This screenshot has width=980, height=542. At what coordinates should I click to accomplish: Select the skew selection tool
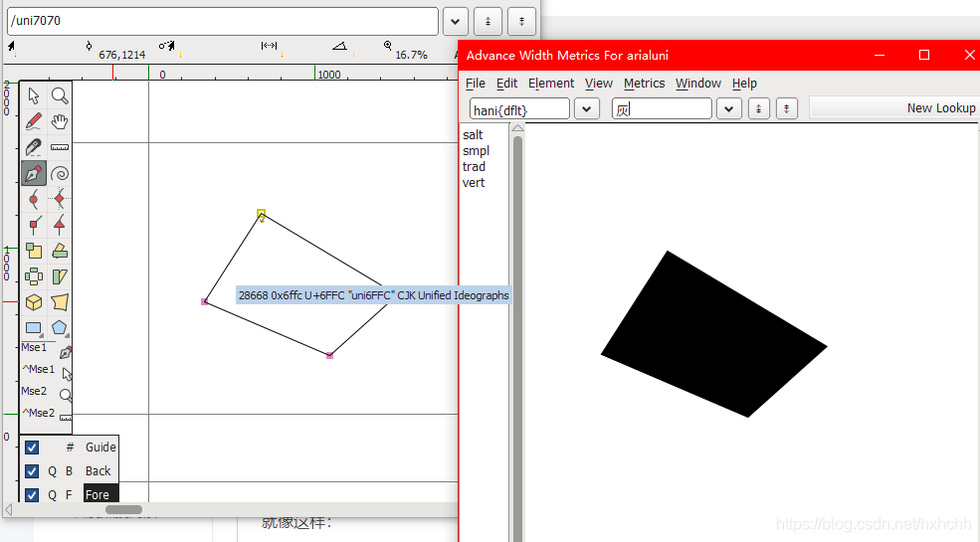(60, 276)
